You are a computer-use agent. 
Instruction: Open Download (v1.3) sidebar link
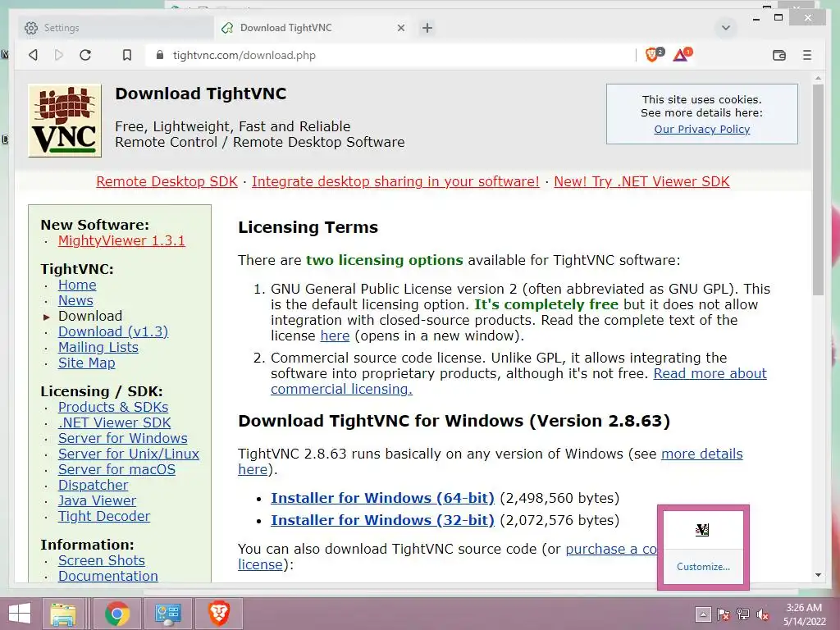coord(113,331)
